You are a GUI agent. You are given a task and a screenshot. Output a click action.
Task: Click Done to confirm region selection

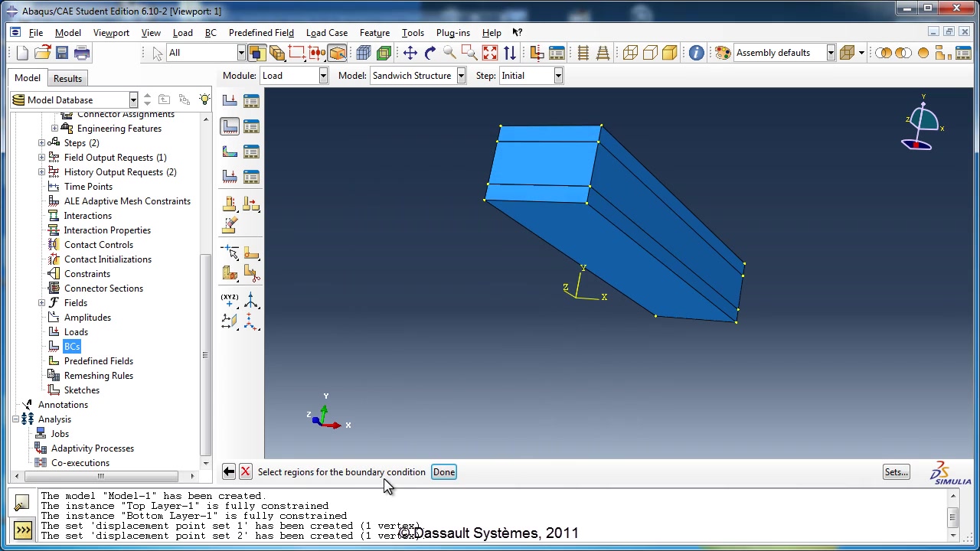click(444, 472)
